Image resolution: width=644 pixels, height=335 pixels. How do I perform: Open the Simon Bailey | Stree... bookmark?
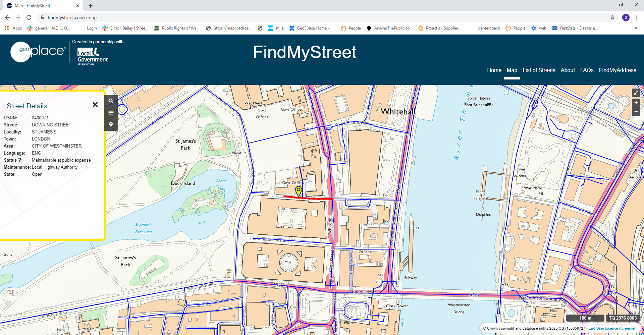point(125,28)
